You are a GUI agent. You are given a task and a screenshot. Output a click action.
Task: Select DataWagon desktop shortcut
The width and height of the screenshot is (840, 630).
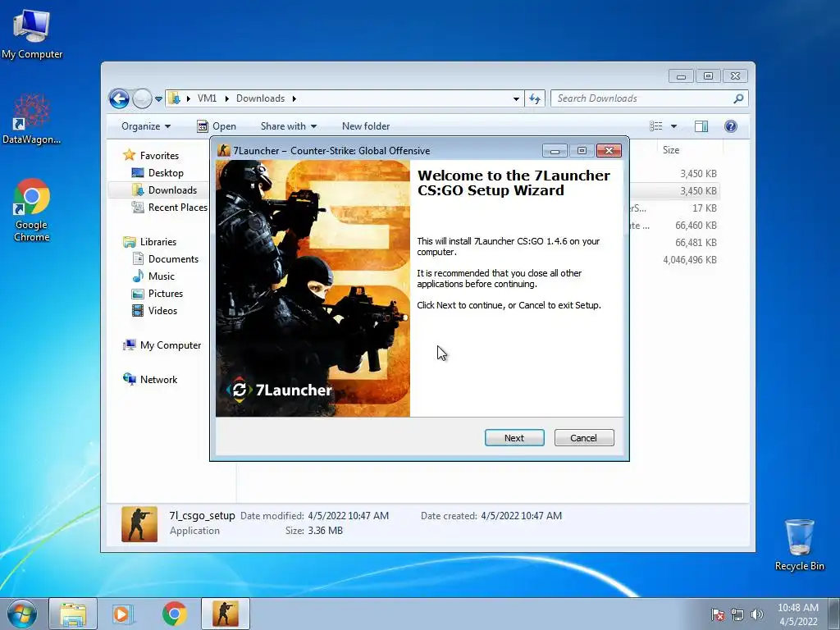pos(32,119)
